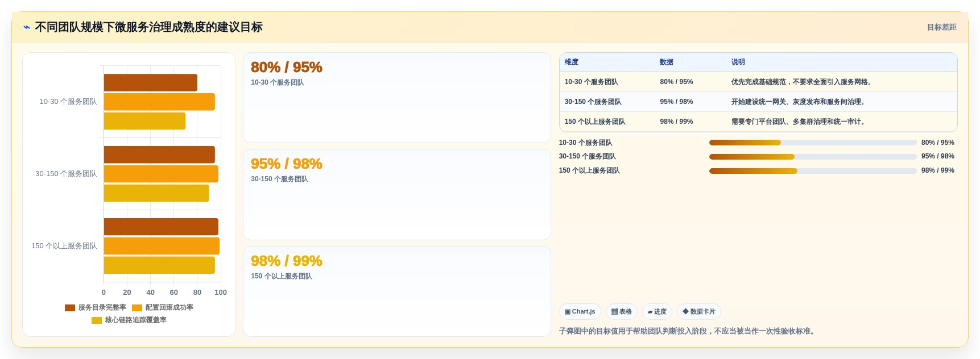980x359 pixels.
Task: Click the x-axis tick label 100
Action: click(x=221, y=293)
